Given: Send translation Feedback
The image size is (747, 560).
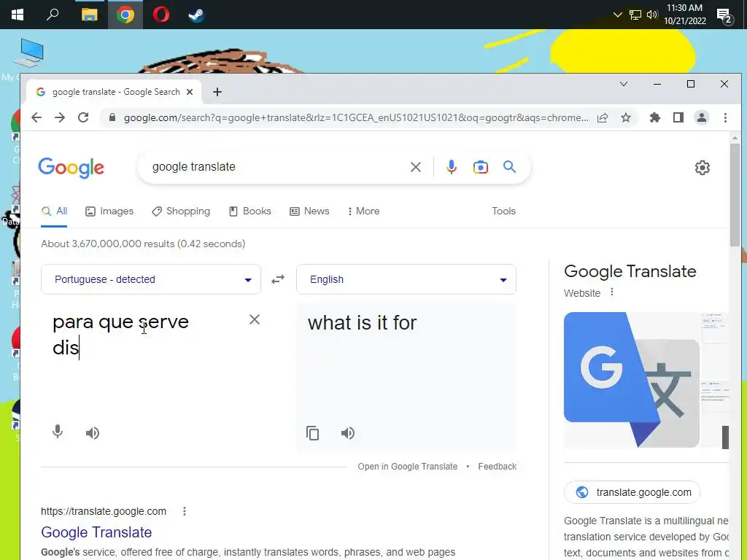Looking at the screenshot, I should coord(497,467).
